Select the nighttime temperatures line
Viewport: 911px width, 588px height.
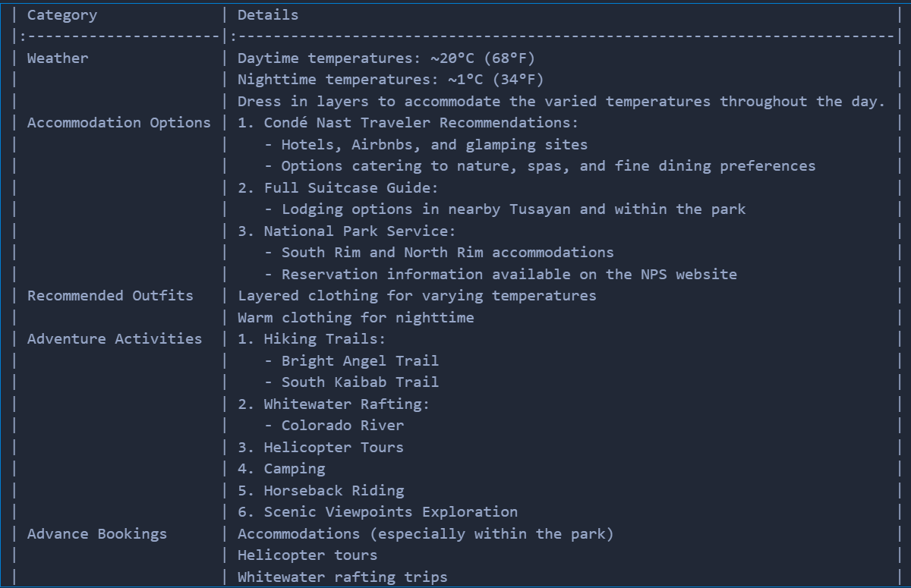390,80
